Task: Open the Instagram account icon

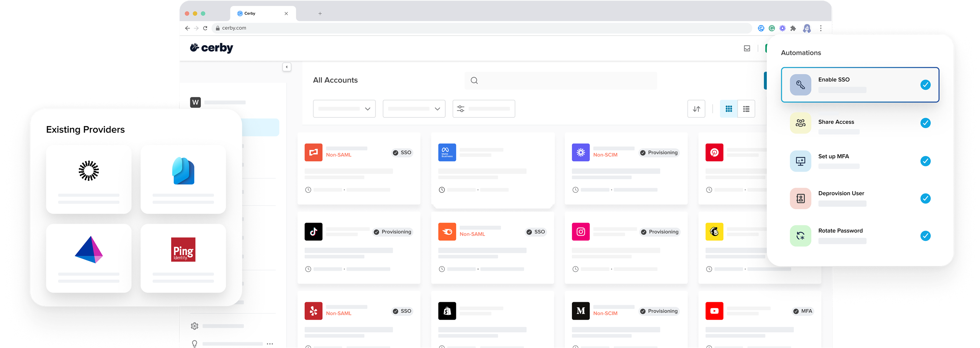Action: click(x=581, y=231)
